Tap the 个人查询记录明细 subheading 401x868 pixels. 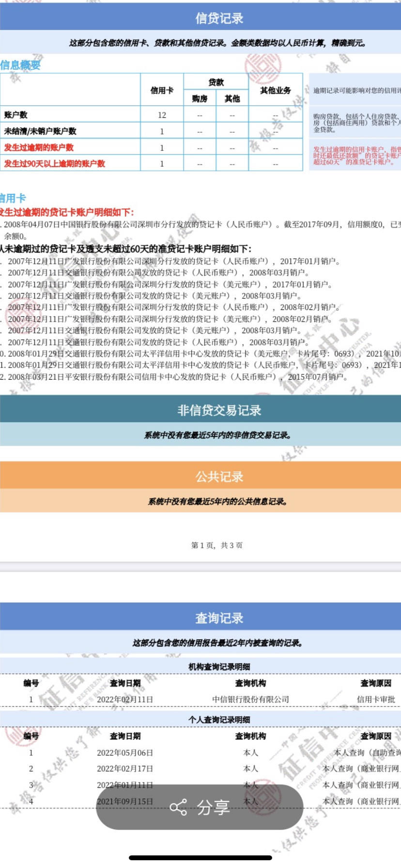click(x=219, y=720)
